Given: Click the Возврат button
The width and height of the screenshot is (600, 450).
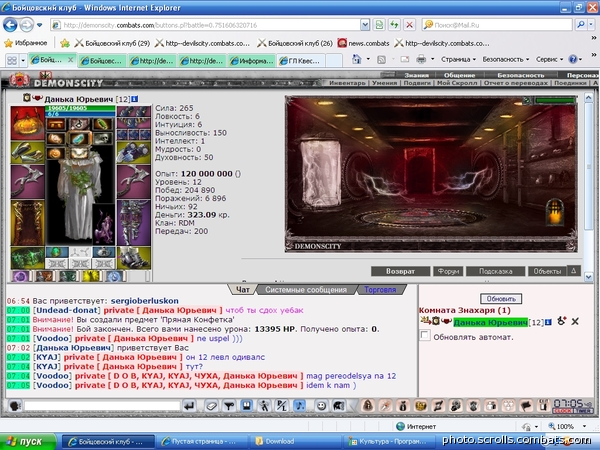Looking at the screenshot, I should (400, 271).
